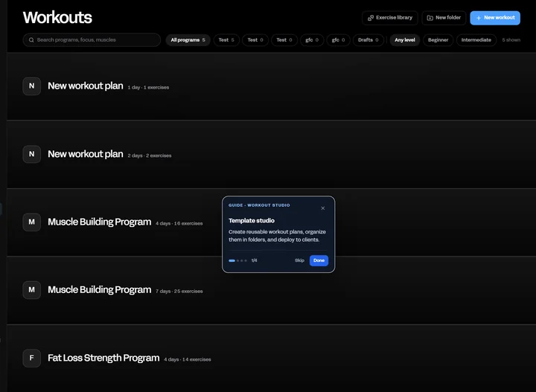This screenshot has height=392, width=536.
Task: Show the Drafts 0 folder chip
Action: coord(368,40)
